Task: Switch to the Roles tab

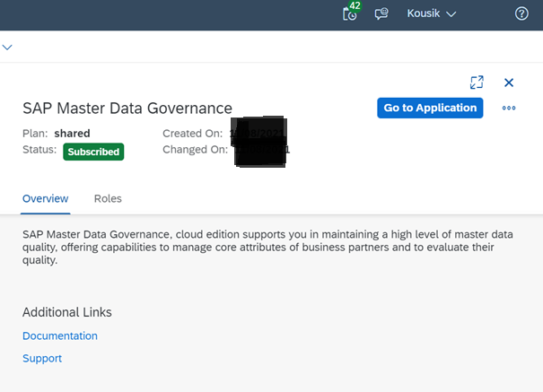Action: pos(108,198)
